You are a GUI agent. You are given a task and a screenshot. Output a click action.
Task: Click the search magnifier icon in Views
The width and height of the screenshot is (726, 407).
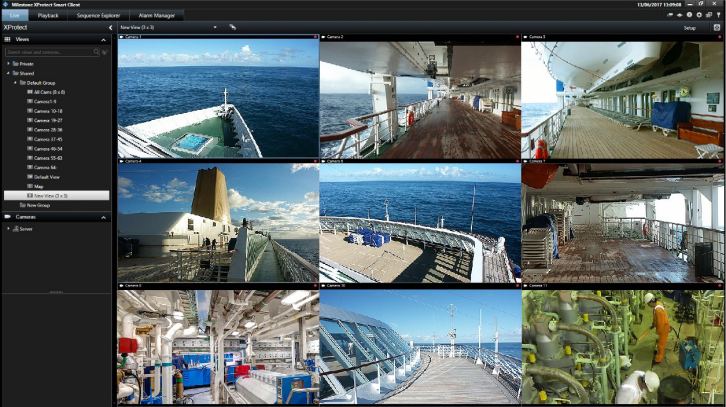click(x=94, y=51)
